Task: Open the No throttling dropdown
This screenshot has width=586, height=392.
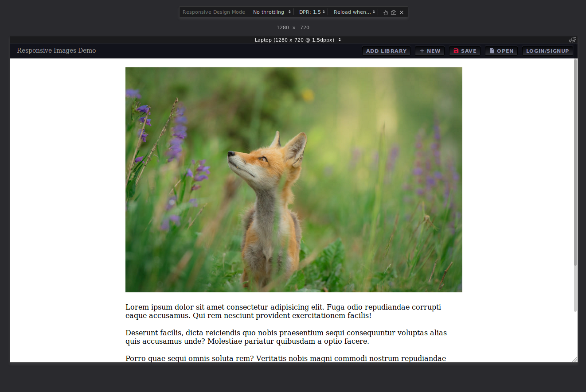Action: click(272, 12)
